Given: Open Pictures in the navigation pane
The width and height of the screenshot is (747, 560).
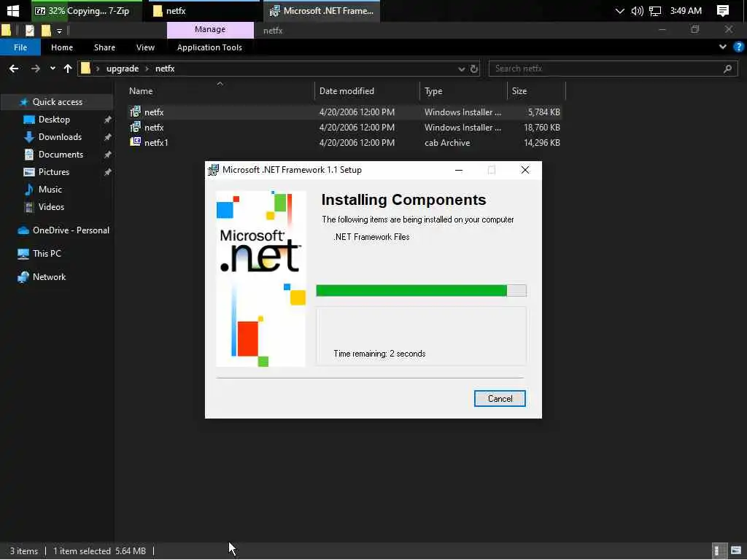Looking at the screenshot, I should 53,172.
